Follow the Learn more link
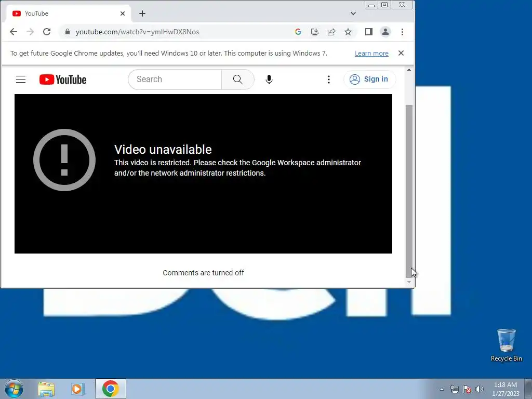Screen dimensions: 532x399 371,54
